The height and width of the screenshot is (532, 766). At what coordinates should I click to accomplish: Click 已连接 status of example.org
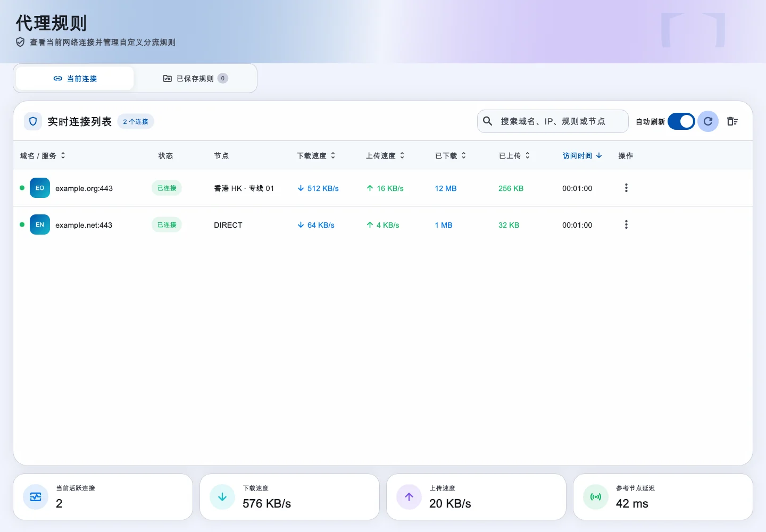(x=167, y=188)
